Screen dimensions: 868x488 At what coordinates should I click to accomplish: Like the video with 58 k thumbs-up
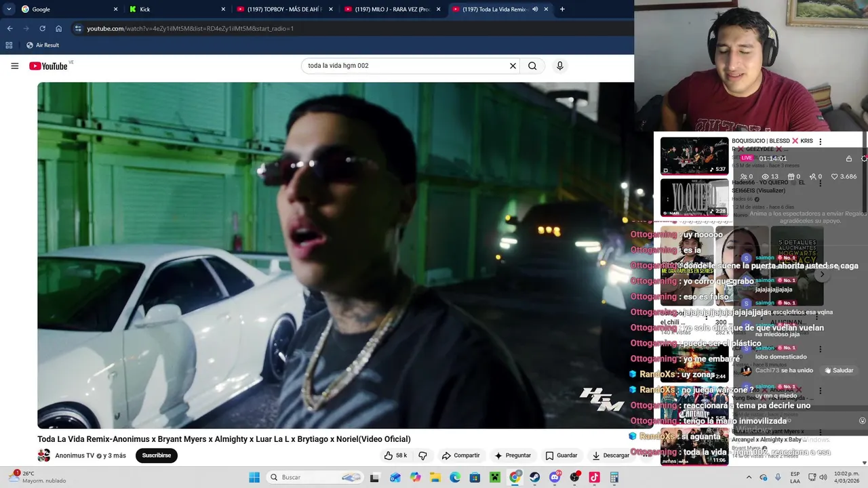tap(395, 455)
